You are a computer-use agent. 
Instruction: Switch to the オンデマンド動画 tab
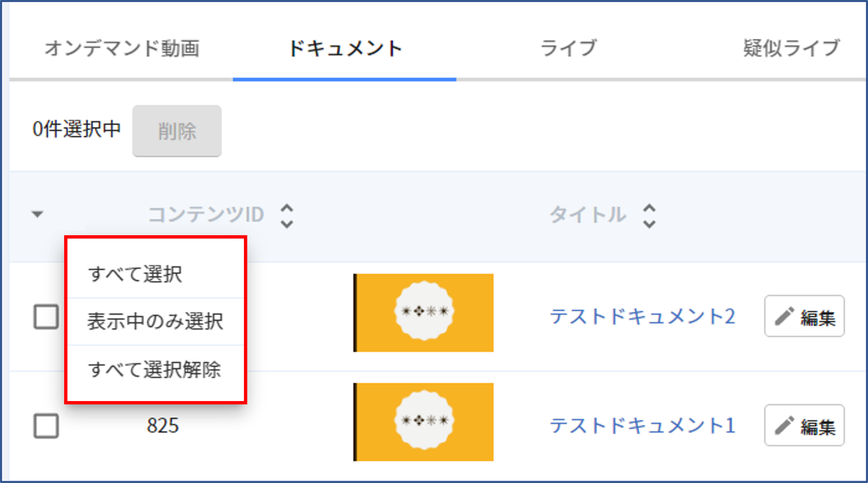tap(122, 48)
